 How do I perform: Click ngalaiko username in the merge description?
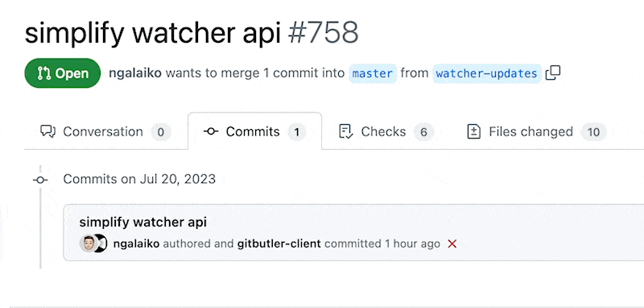(x=135, y=73)
